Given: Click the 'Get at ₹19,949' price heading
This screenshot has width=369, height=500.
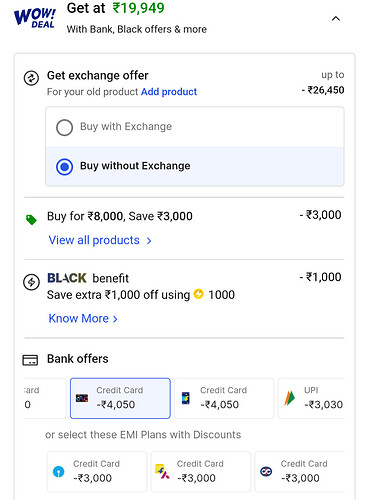Looking at the screenshot, I should [x=116, y=8].
